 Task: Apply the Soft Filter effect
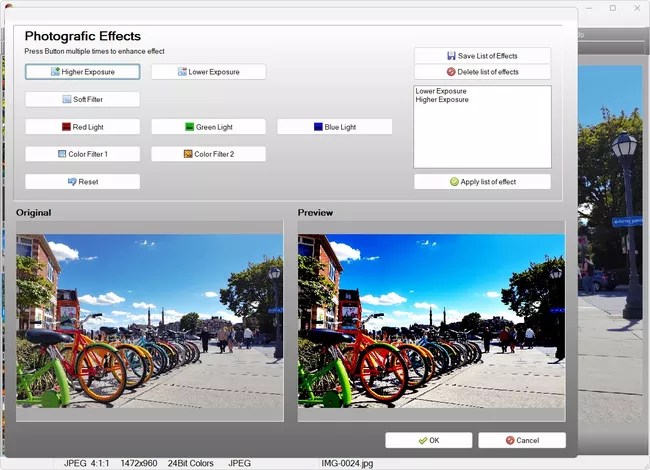click(x=82, y=99)
